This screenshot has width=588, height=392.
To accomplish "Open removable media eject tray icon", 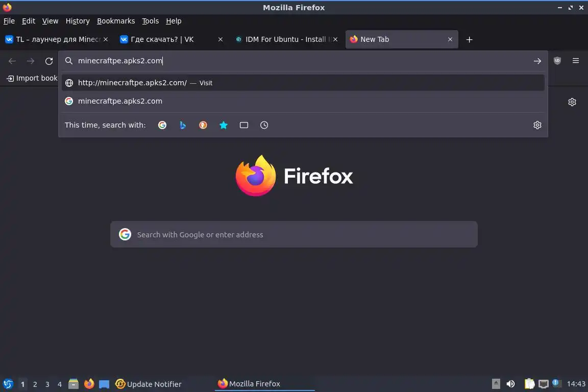I will point(496,384).
